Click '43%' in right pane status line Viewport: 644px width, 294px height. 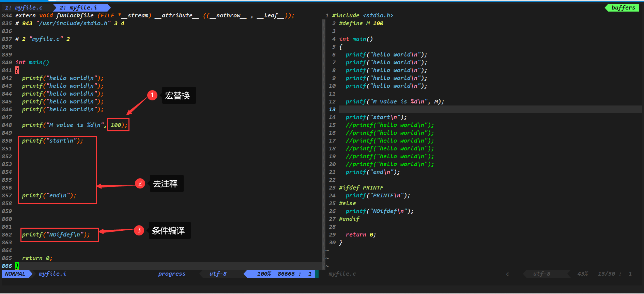click(x=583, y=274)
